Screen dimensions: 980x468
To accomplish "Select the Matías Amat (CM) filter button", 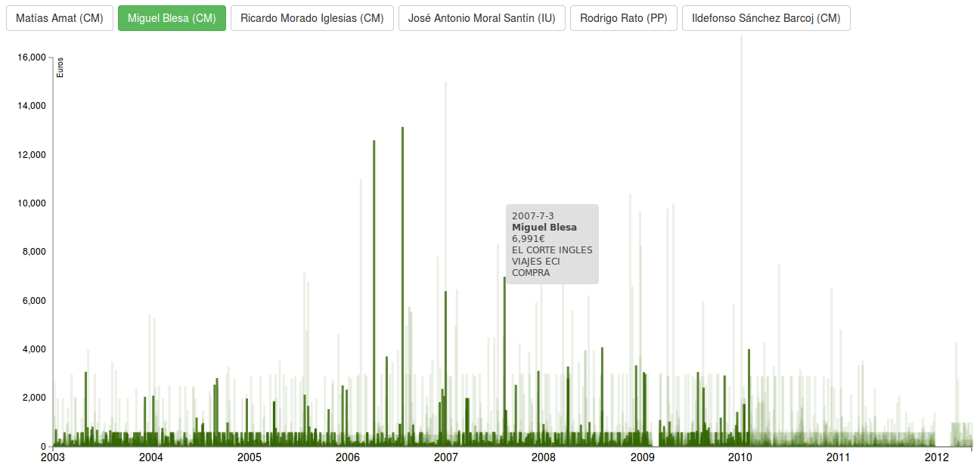I will pos(60,18).
